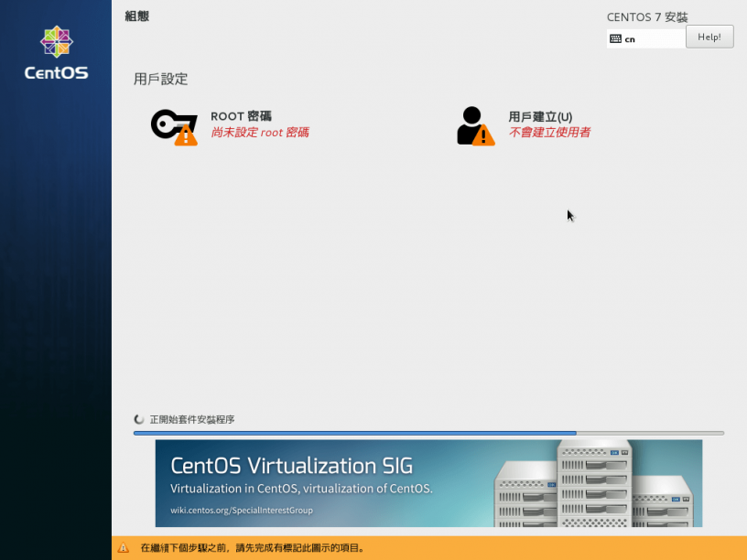
Task: Click the warning triangle on the key icon
Action: (186, 135)
